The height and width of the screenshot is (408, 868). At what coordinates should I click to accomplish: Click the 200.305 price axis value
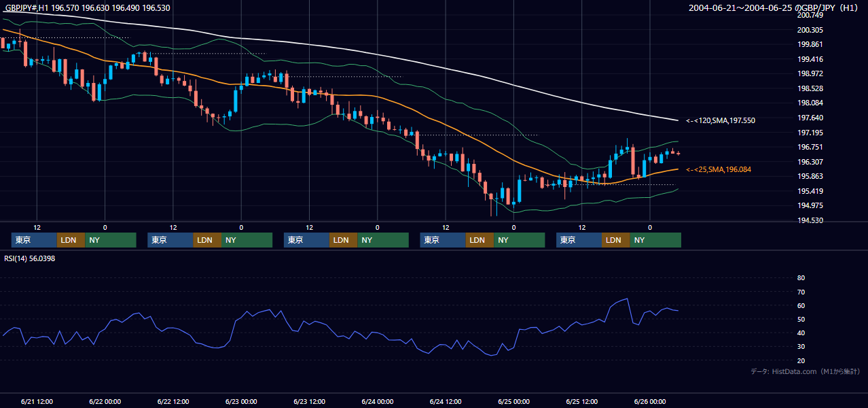pos(810,30)
